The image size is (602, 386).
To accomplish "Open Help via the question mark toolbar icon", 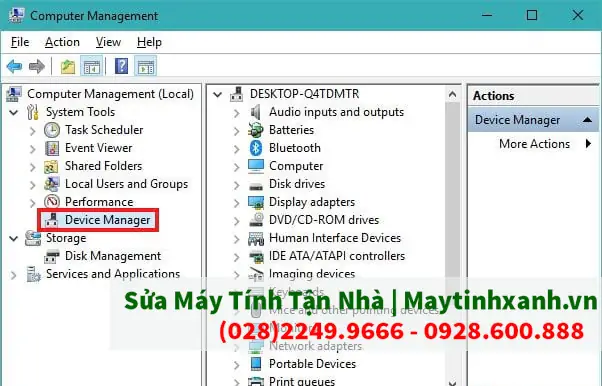I will 121,66.
